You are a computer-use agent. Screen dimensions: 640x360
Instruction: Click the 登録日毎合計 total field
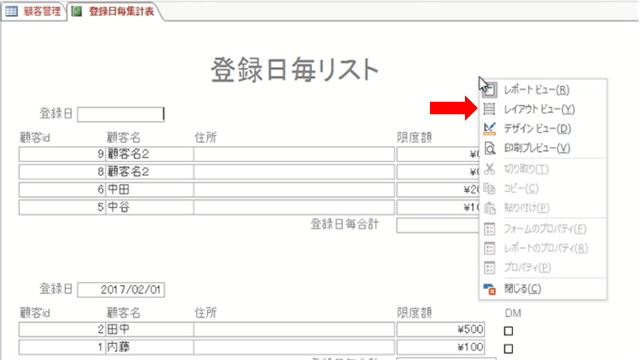pyautogui.click(x=438, y=225)
